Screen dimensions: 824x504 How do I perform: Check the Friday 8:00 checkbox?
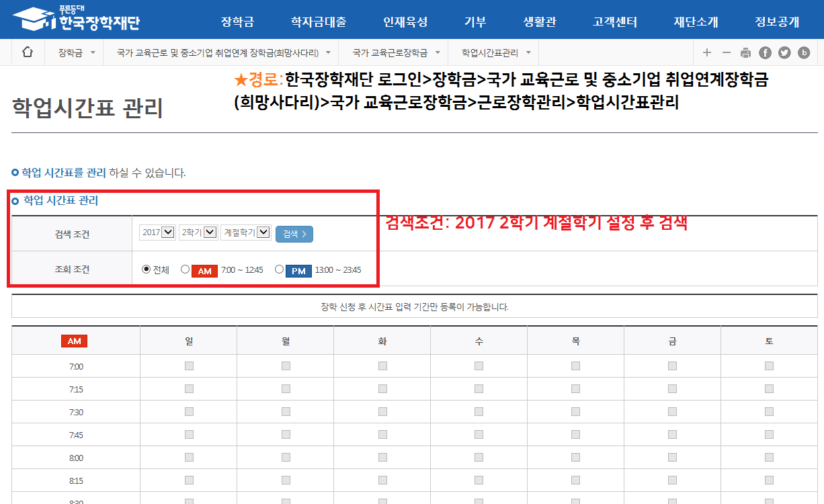coord(672,458)
